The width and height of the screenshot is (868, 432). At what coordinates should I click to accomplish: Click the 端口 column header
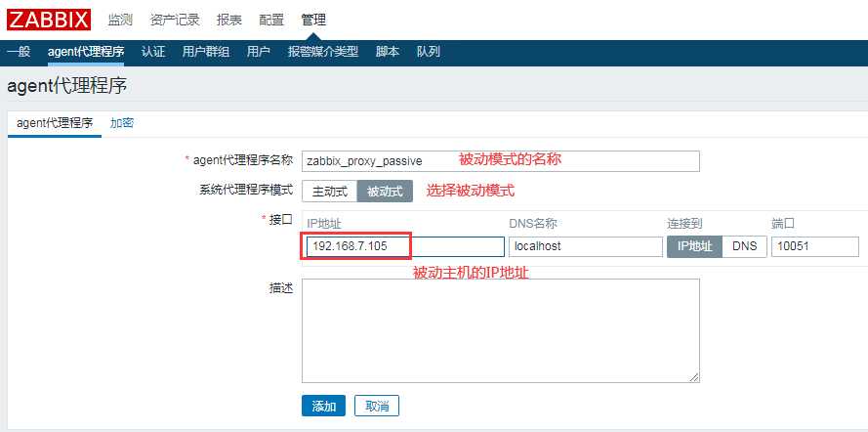pyautogui.click(x=783, y=223)
